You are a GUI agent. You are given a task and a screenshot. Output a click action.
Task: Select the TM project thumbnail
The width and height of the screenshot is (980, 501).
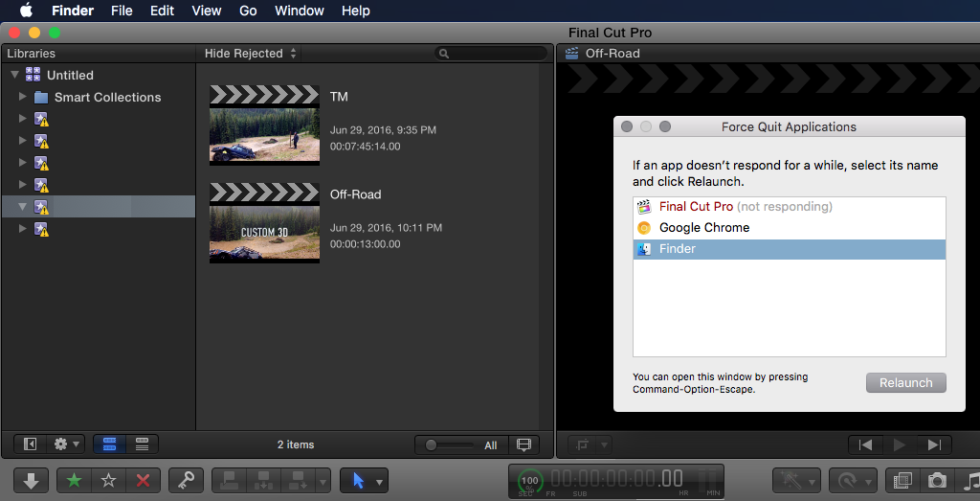pyautogui.click(x=264, y=125)
